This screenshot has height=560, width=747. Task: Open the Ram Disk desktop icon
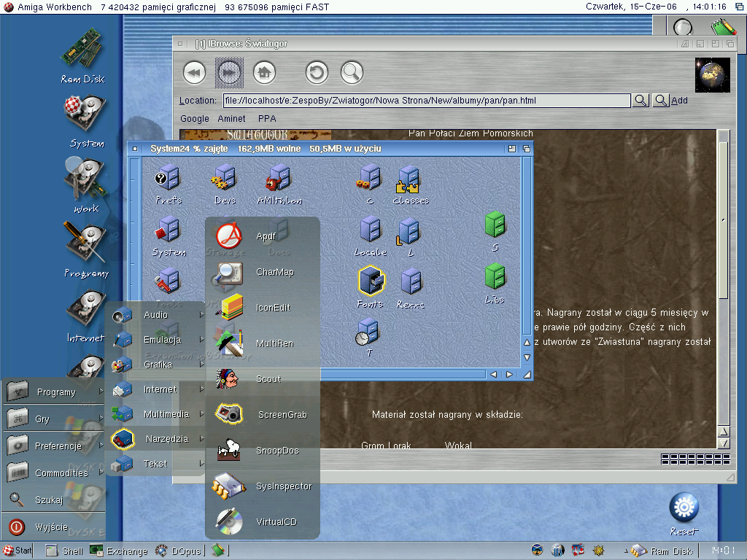tap(82, 55)
